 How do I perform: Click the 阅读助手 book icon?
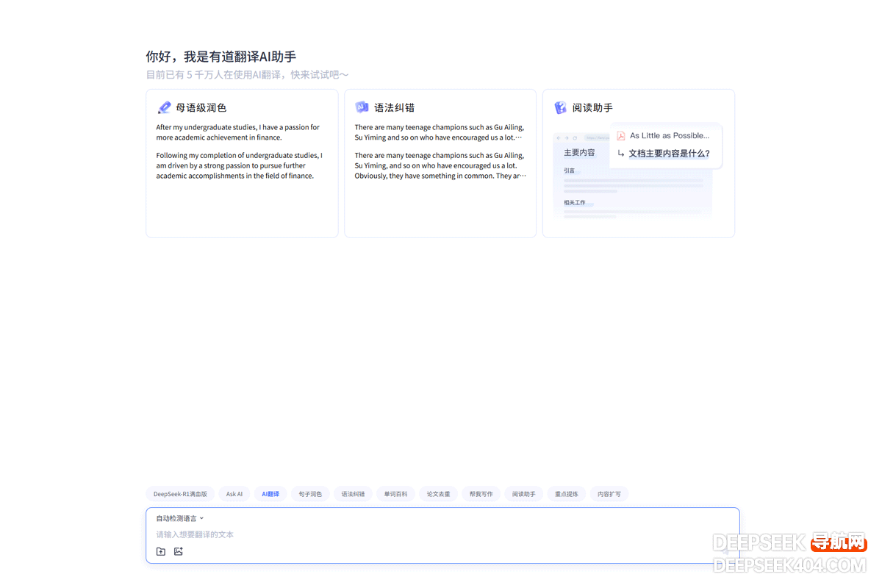pyautogui.click(x=560, y=107)
